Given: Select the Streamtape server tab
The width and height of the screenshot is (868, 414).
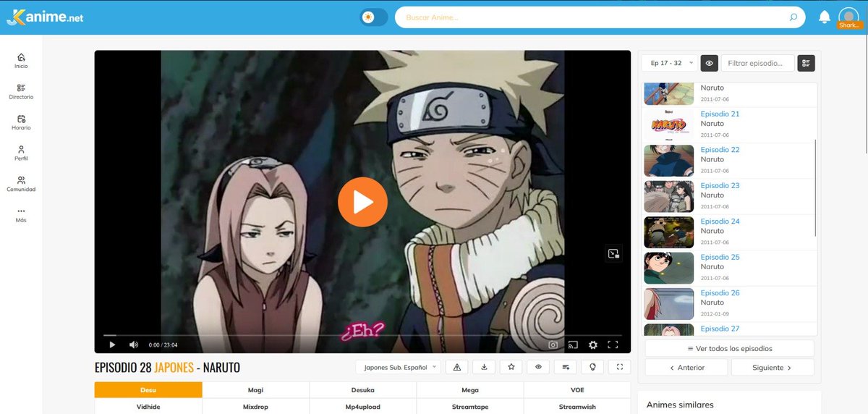Looking at the screenshot, I should coord(469,407).
